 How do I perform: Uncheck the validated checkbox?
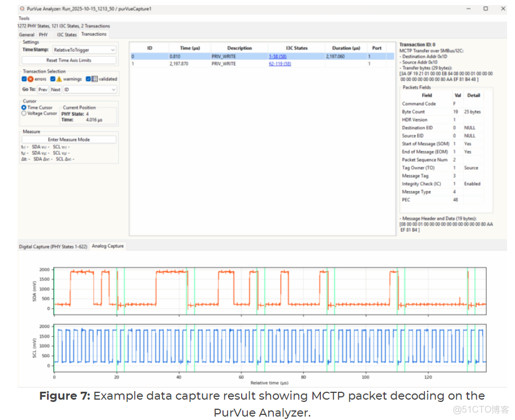click(x=88, y=79)
